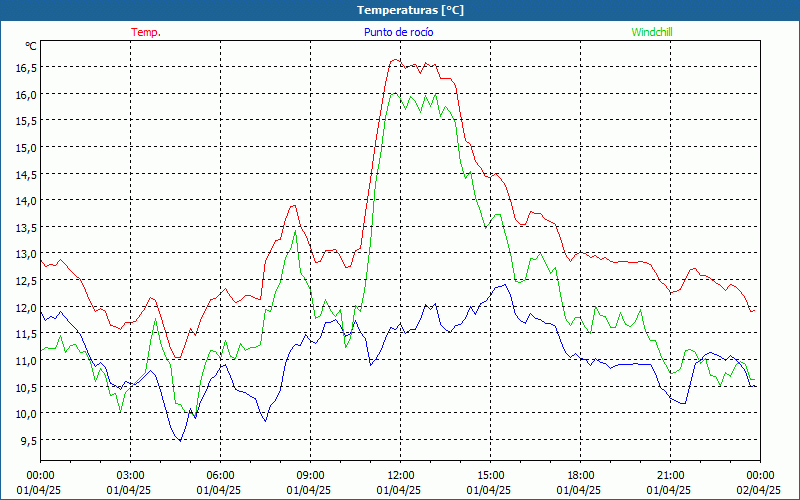Select the blue Punto de rocío legend label
The image size is (800, 500).
[398, 32]
